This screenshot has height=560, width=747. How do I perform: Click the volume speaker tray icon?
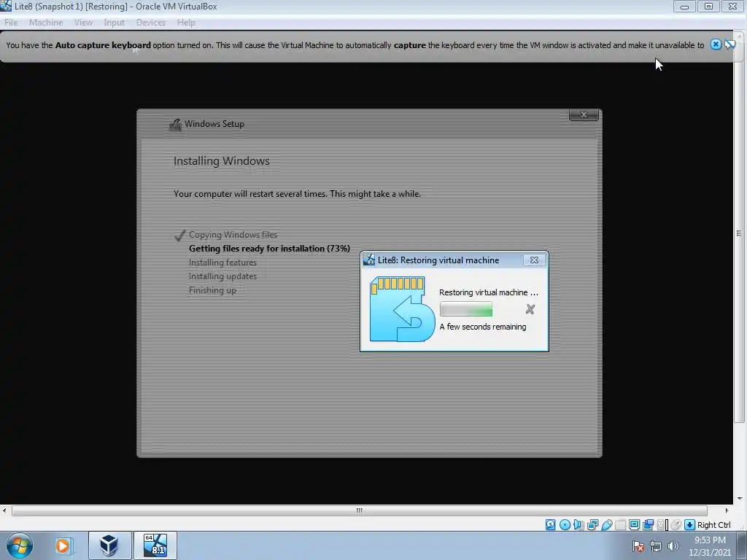pos(673,547)
